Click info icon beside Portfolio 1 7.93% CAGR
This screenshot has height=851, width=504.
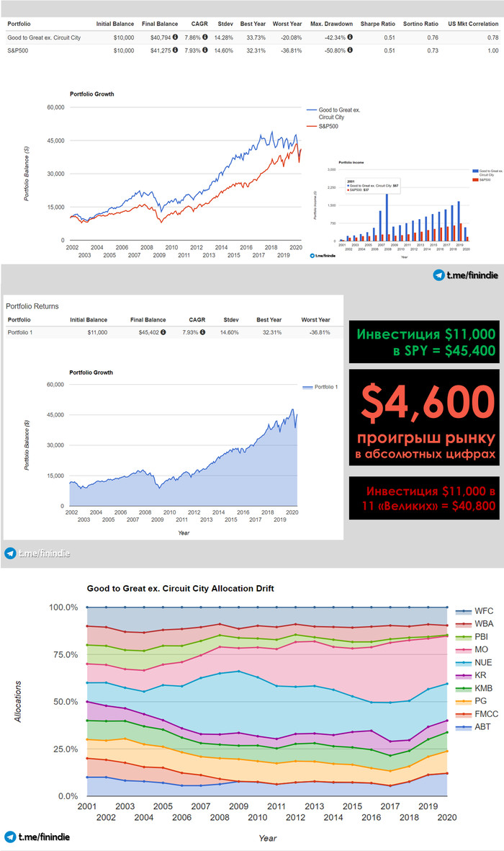(202, 332)
